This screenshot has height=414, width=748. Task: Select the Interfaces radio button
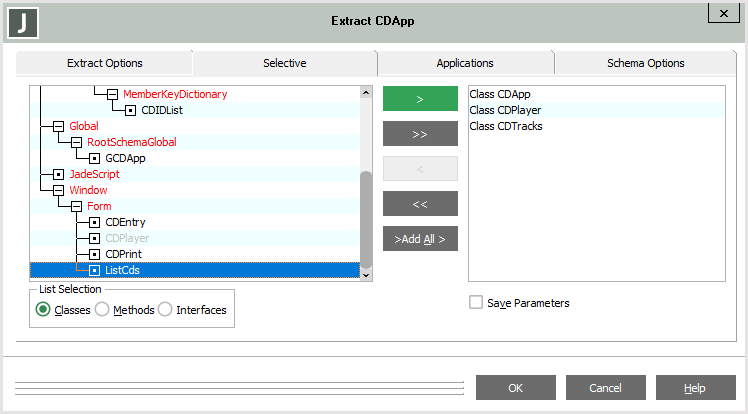pos(165,310)
